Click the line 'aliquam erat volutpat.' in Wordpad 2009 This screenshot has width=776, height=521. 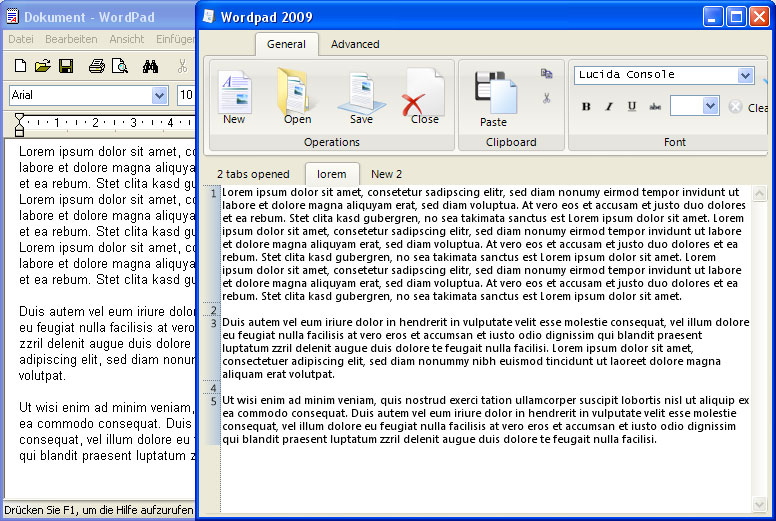click(x=279, y=375)
